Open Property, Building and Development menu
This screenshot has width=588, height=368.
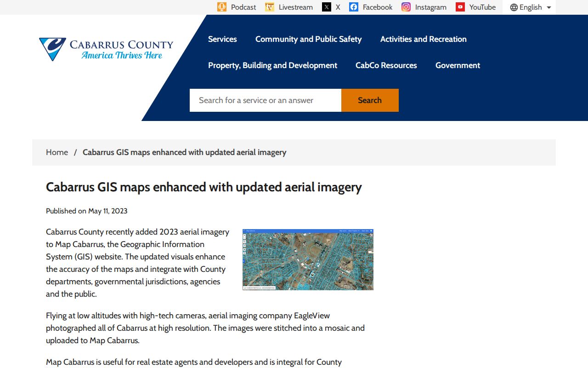tap(272, 65)
